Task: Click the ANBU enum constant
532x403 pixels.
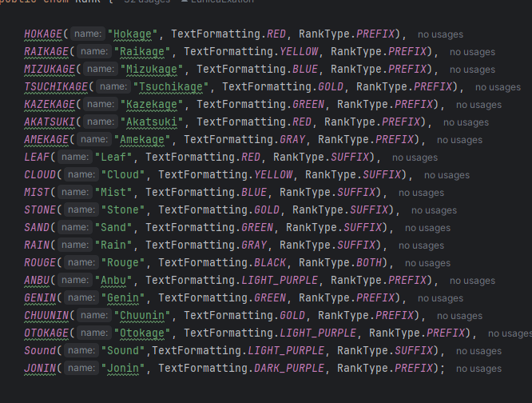Action: tap(38, 280)
